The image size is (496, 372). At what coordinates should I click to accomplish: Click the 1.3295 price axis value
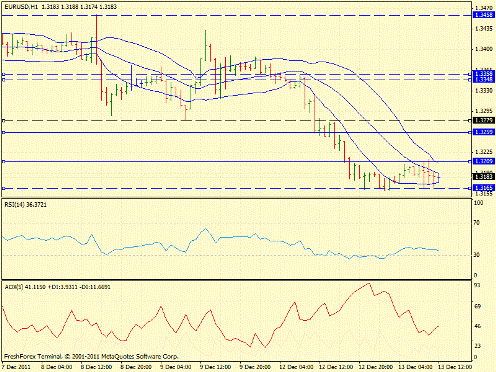coord(484,111)
